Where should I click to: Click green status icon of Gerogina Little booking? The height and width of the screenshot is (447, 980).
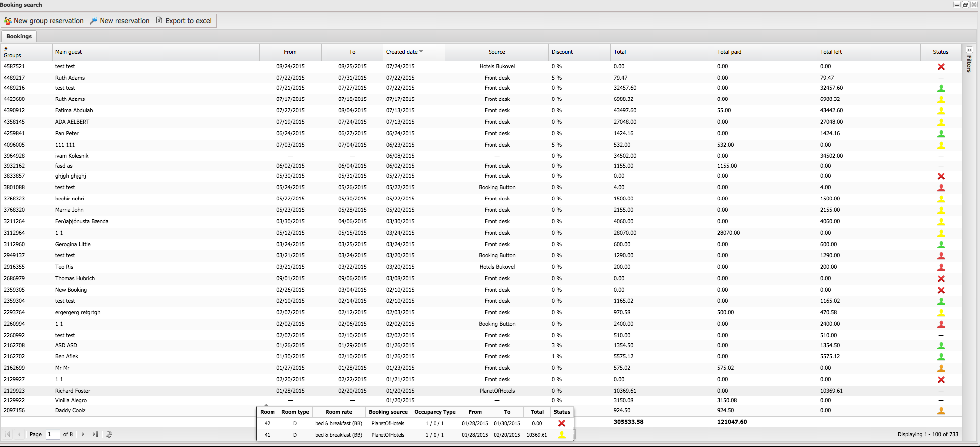[x=941, y=245]
